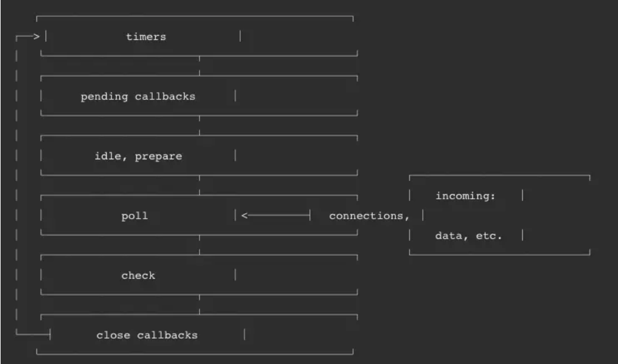This screenshot has width=618, height=364.
Task: Click the idle, prepare phase label
Action: [138, 156]
